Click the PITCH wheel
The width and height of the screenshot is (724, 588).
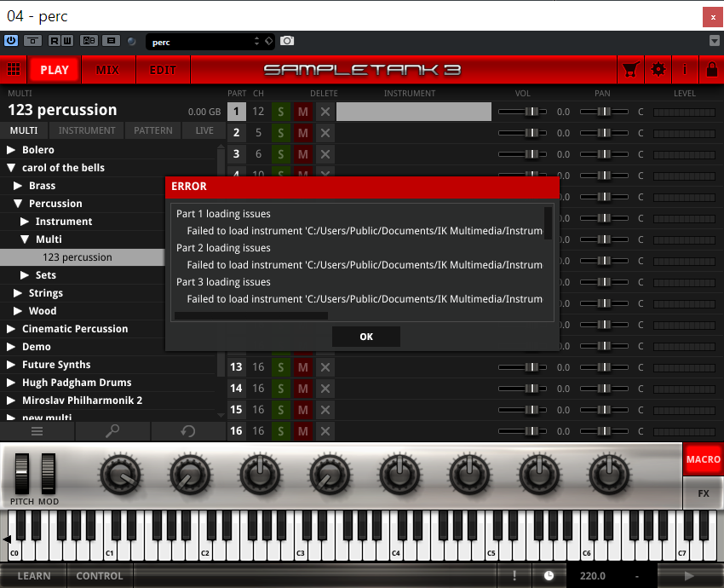point(21,474)
